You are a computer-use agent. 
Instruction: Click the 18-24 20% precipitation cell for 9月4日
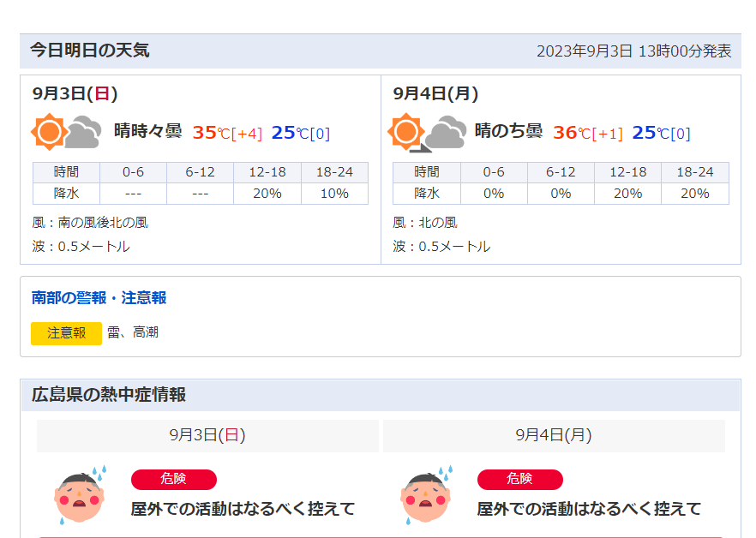(695, 194)
